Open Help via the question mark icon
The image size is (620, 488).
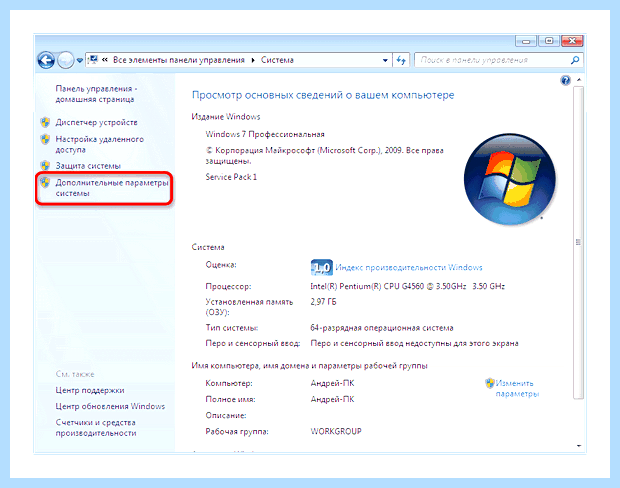point(565,81)
